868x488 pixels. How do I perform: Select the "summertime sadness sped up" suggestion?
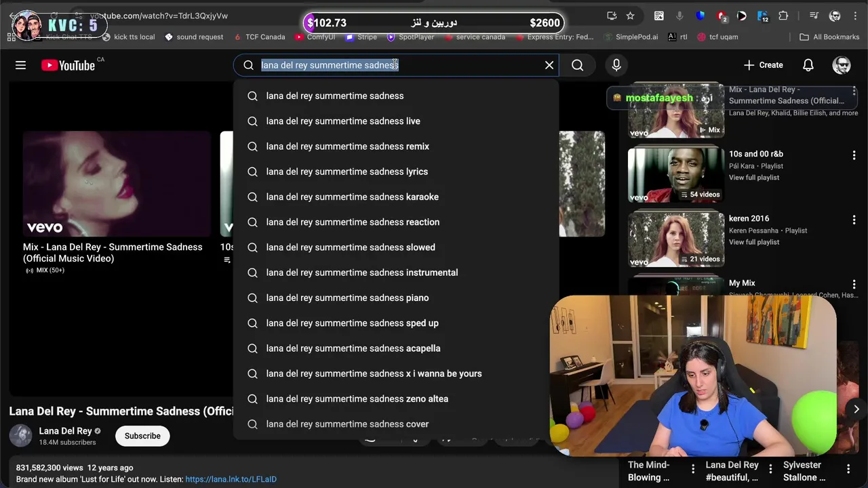point(396,323)
